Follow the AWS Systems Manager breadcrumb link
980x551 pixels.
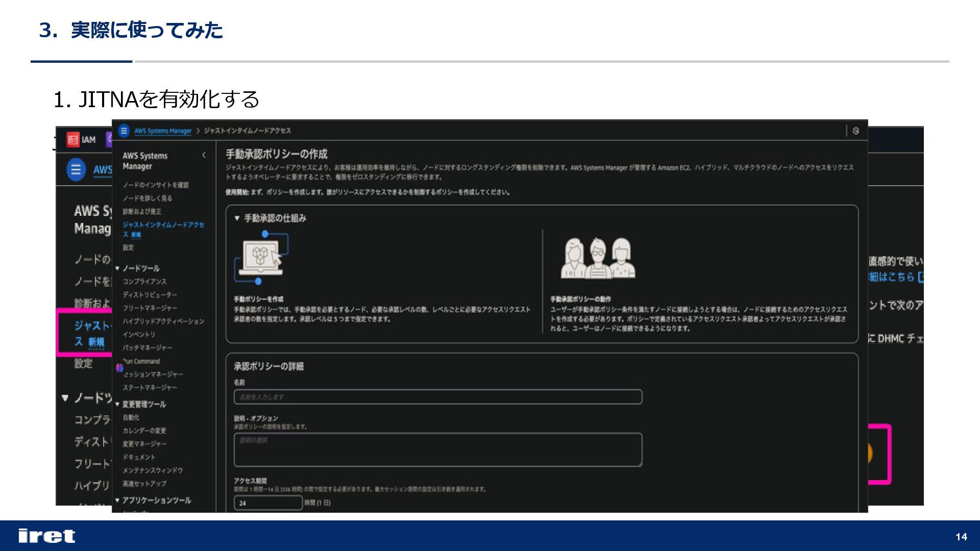pos(163,131)
